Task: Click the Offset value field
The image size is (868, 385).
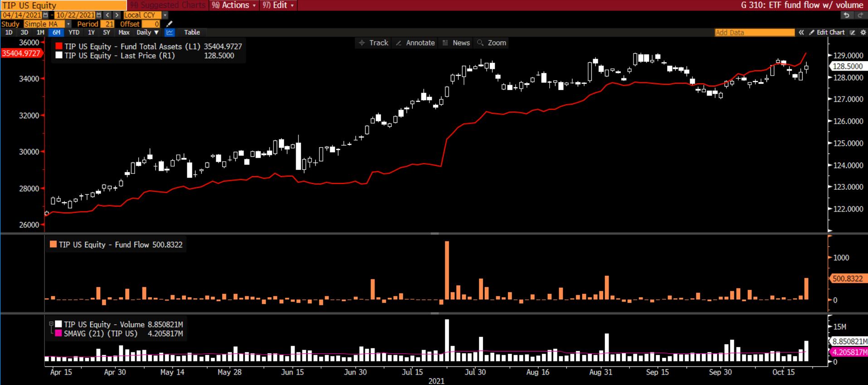Action: pyautogui.click(x=151, y=24)
